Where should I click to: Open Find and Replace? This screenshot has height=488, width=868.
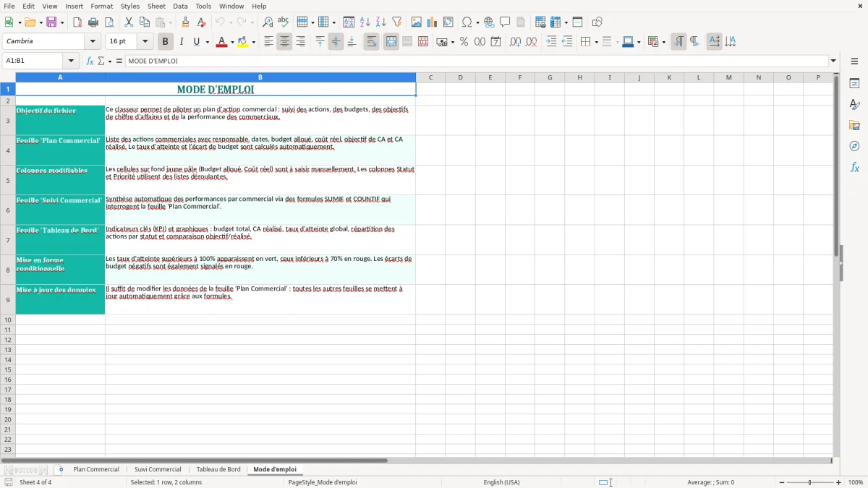tap(268, 22)
